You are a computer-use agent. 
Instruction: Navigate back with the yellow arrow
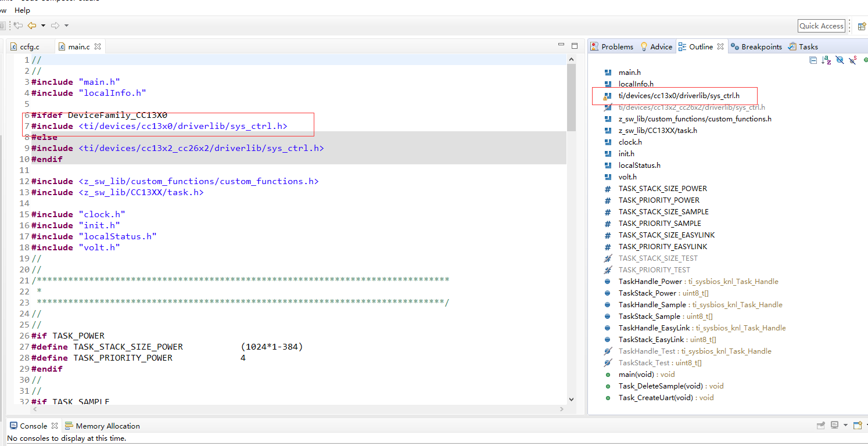tap(32, 26)
